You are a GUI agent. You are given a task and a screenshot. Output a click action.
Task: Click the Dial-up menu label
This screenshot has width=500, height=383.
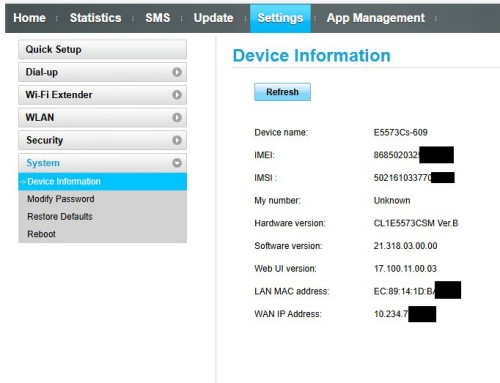coord(42,72)
